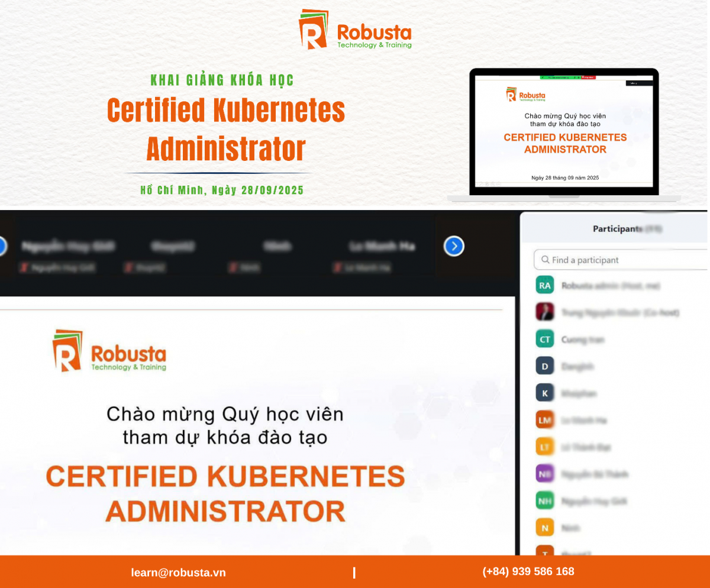Click the Find a participant search field
Screen dimensions: 710x588
point(621,260)
